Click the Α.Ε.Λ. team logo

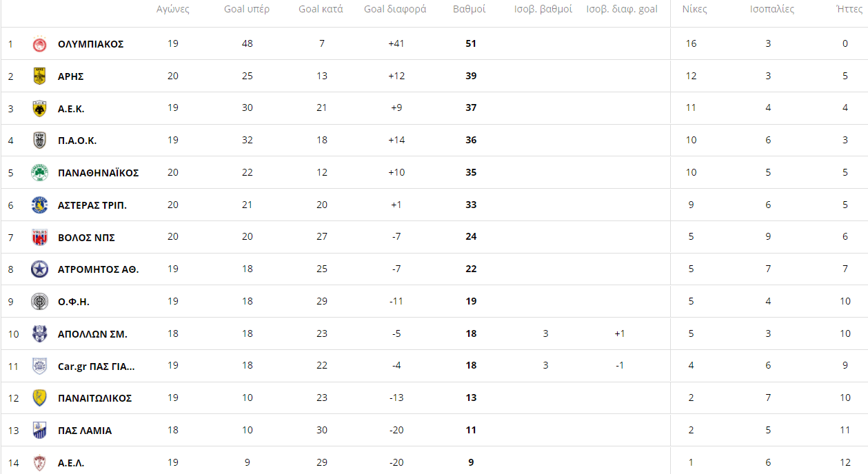(40, 463)
